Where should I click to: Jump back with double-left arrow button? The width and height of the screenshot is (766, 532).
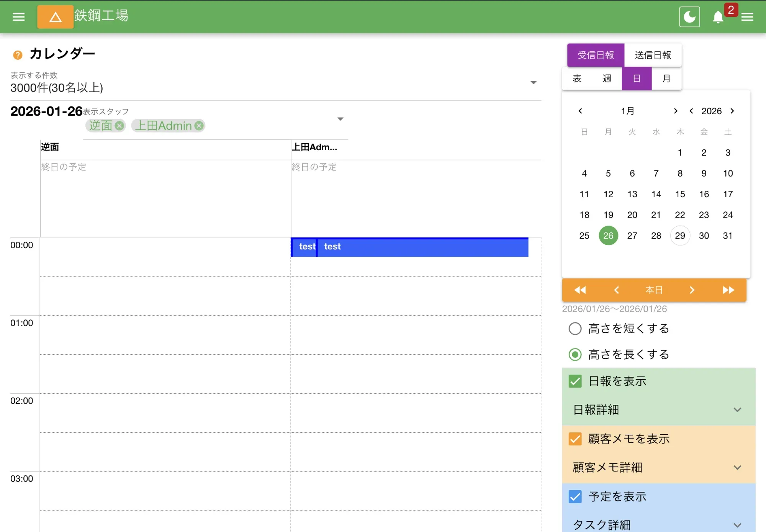[x=580, y=290]
